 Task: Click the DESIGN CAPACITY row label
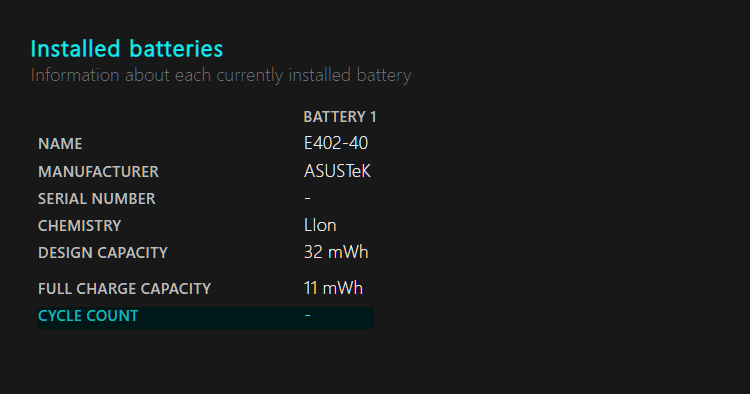pos(103,253)
